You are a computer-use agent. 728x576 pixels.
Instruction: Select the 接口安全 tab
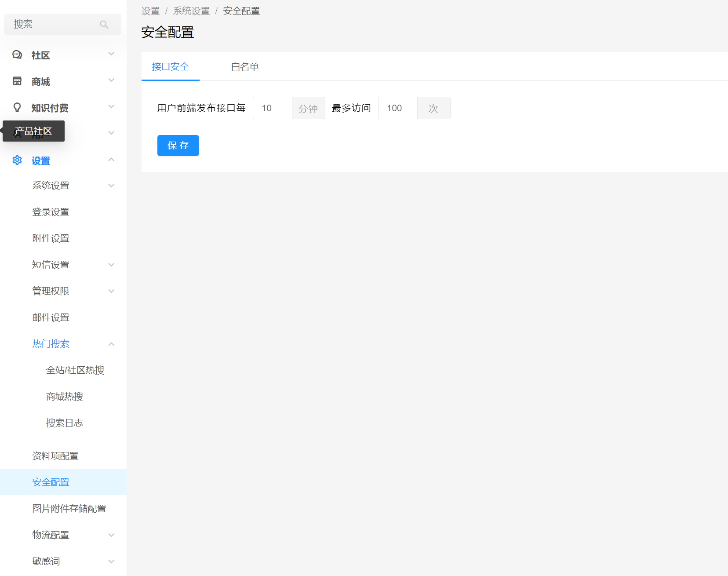click(x=171, y=67)
